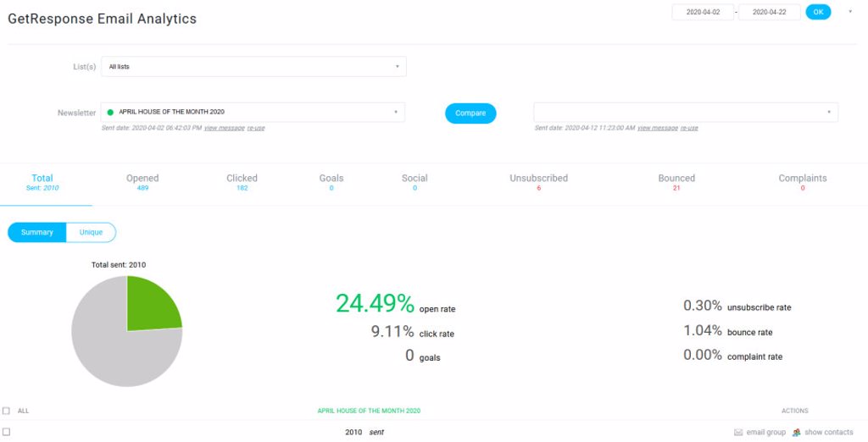Image resolution: width=868 pixels, height=442 pixels.
Task: Click re-use link under the first newsletter
Action: point(256,128)
